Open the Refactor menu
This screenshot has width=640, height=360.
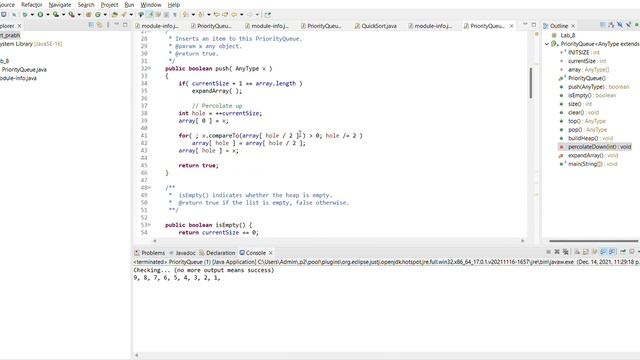[x=31, y=4]
